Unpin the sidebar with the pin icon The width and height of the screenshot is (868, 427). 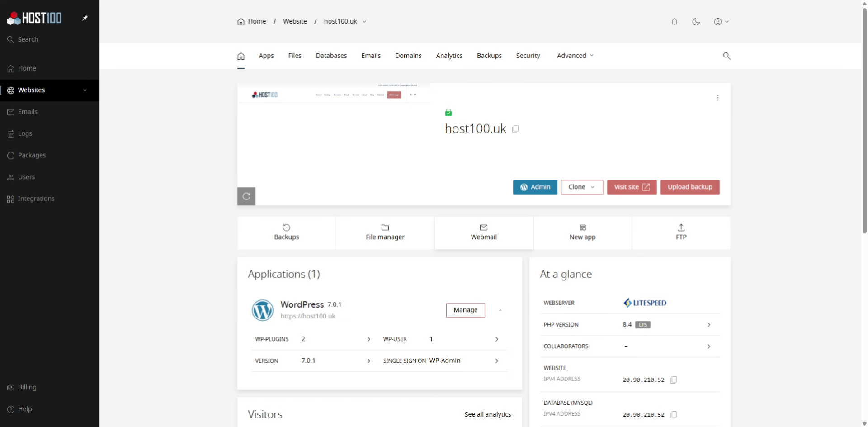(x=85, y=18)
